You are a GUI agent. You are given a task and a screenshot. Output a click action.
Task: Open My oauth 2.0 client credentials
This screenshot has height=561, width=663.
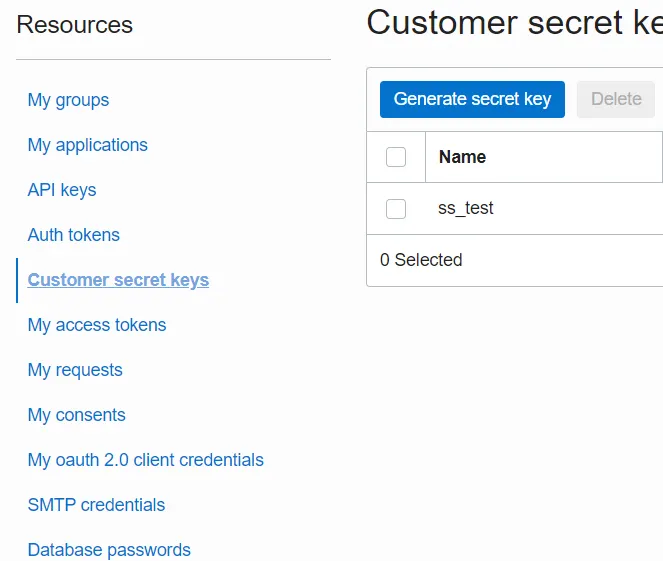(x=145, y=460)
